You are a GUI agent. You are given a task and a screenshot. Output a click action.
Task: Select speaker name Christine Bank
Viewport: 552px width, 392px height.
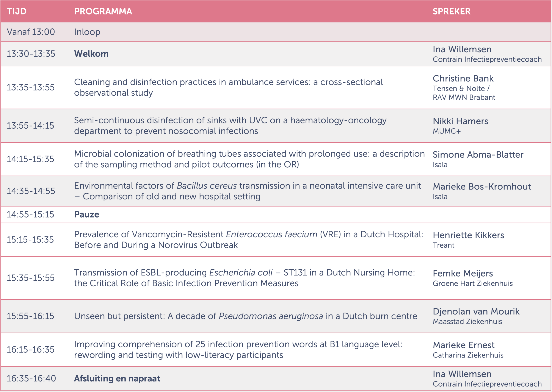click(463, 78)
